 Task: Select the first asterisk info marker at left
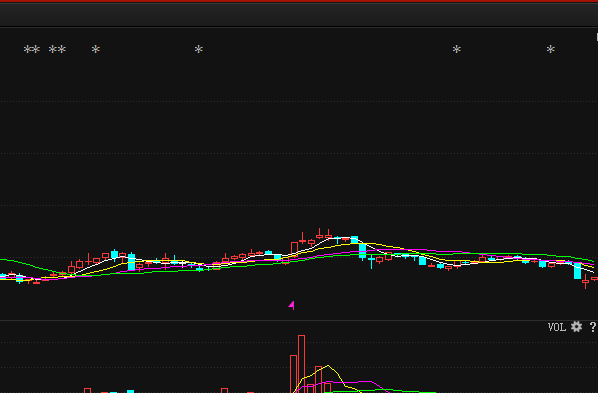(x=27, y=50)
